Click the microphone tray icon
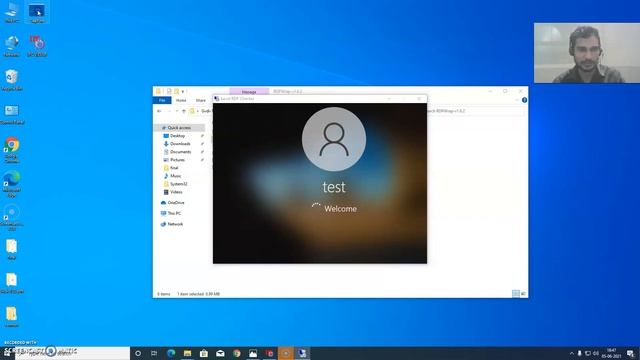This screenshot has width=640, height=360. [580, 353]
